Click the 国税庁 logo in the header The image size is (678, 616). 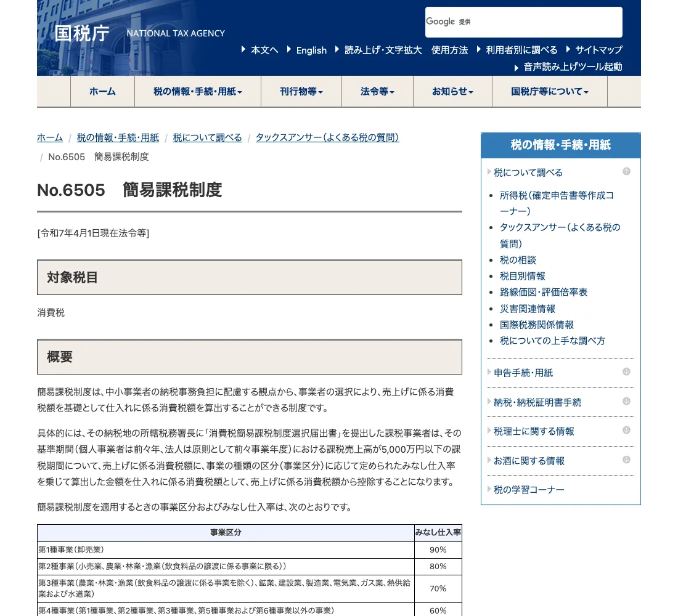pos(82,33)
